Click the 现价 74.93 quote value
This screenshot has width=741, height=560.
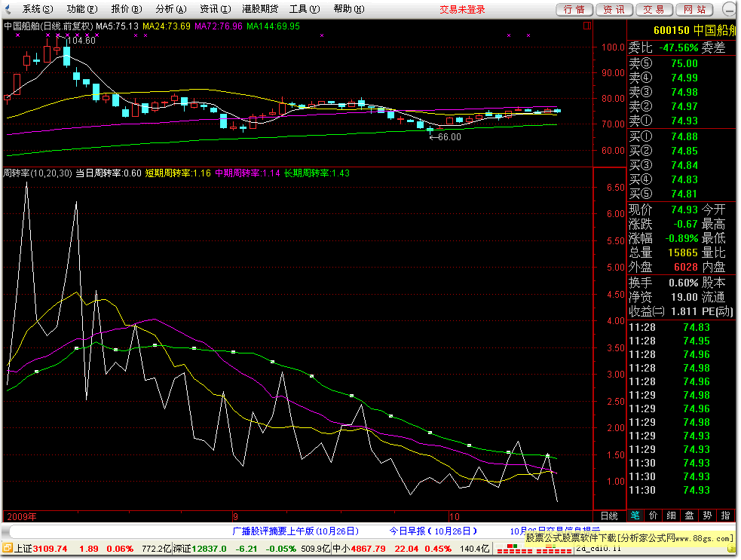(x=684, y=210)
